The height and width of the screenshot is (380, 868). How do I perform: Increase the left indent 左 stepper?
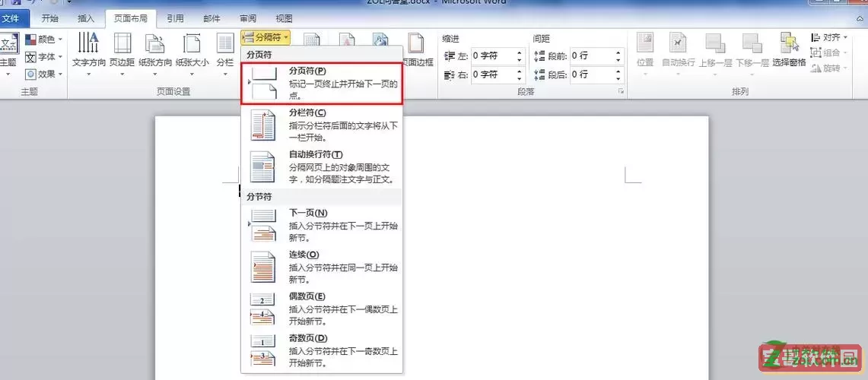pyautogui.click(x=520, y=52)
